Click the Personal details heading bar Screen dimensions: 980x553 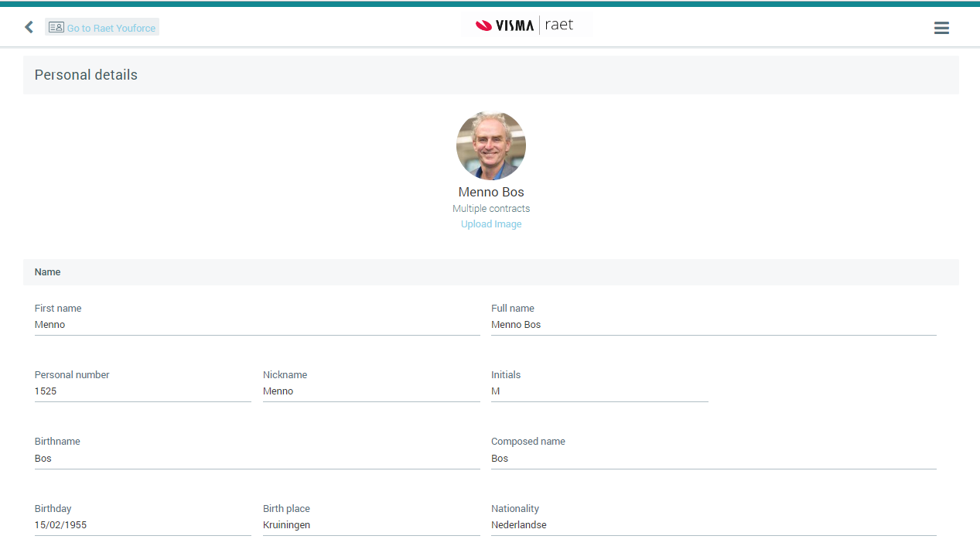pyautogui.click(x=490, y=75)
